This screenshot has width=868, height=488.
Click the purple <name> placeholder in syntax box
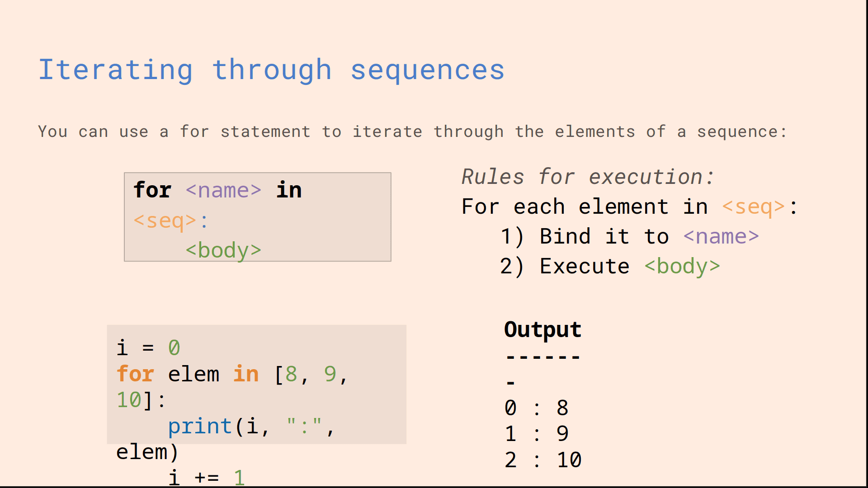point(223,190)
